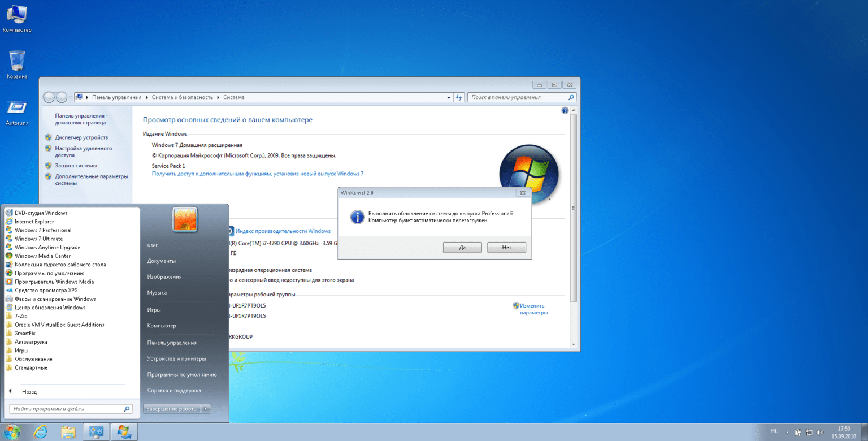The width and height of the screenshot is (868, 441).
Task: Click the Завершение работы button
Action: [x=172, y=409]
